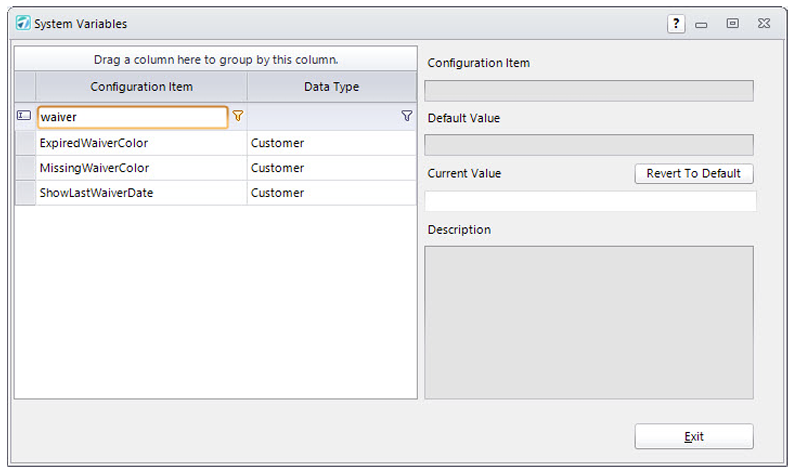Screen dimensions: 794x476
Task: Open Configuration Item column filter funnel
Action: pos(237,116)
